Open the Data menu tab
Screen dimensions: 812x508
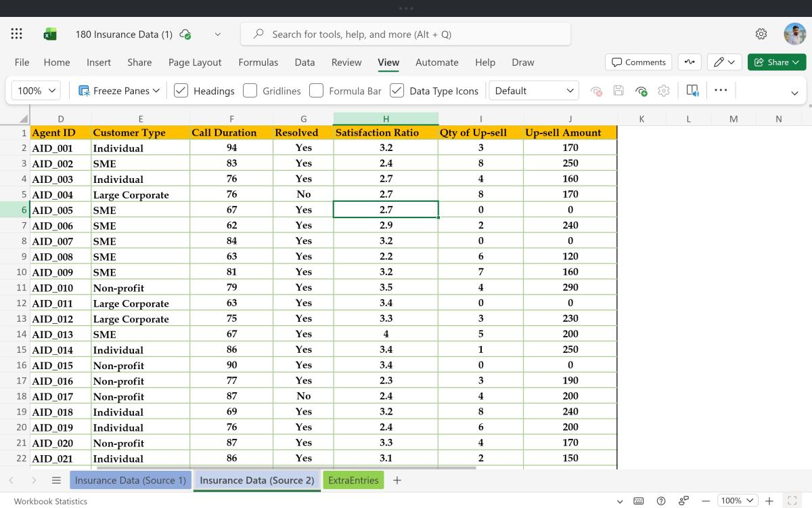[304, 62]
